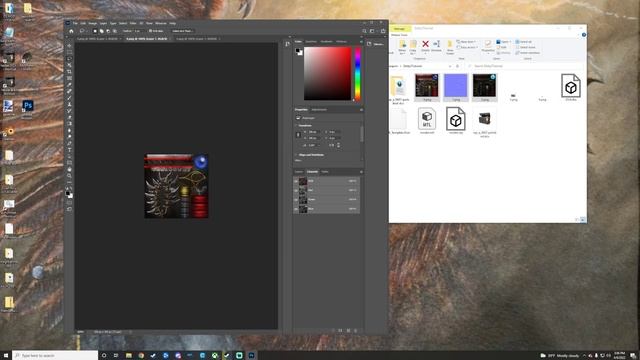Switch to the Layers tab
The height and width of the screenshot is (360, 640).
point(299,172)
